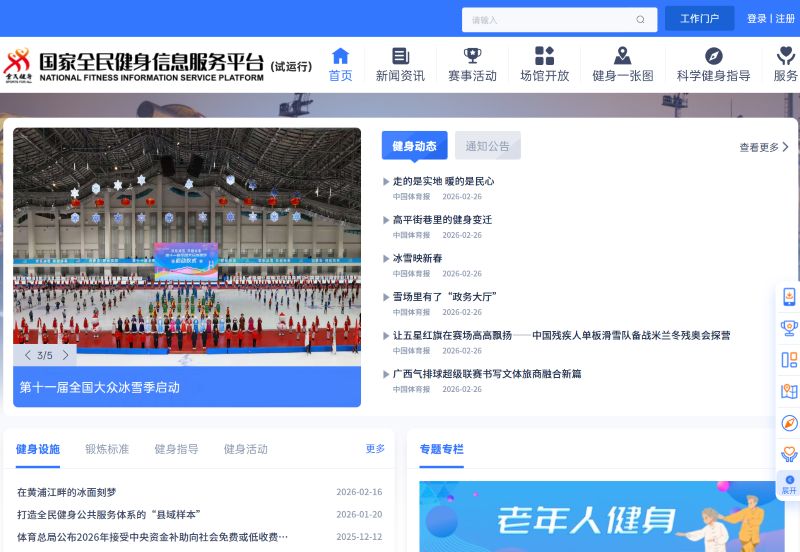The image size is (800, 552).
Task: Open the 新闻资讯 navigation label
Action: pos(401,76)
